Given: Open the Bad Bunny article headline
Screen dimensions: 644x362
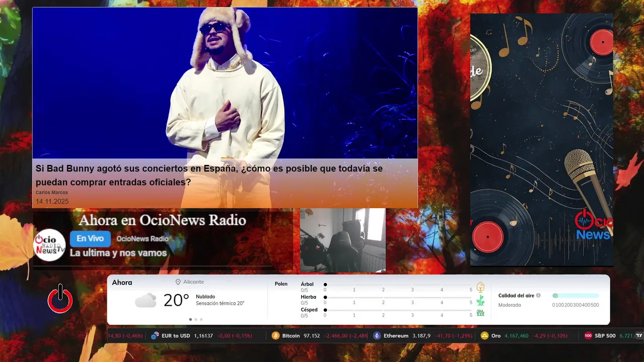Looking at the screenshot, I should click(209, 175).
